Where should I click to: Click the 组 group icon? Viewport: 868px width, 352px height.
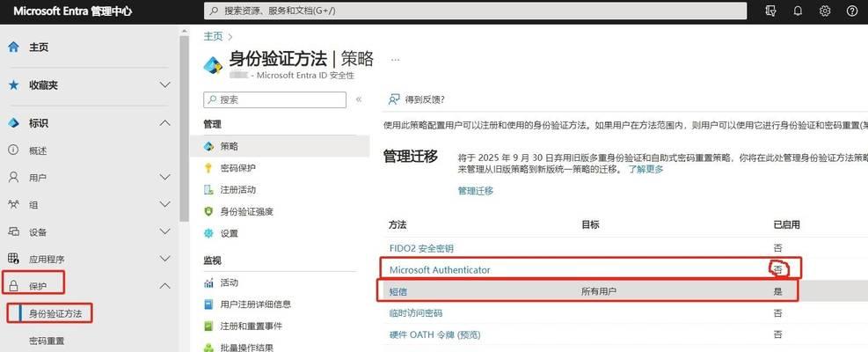[x=14, y=204]
